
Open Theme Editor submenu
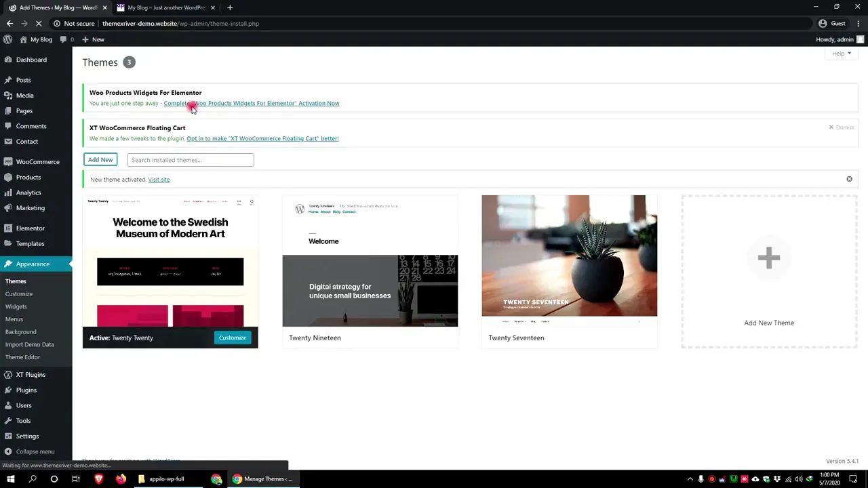[x=23, y=357]
